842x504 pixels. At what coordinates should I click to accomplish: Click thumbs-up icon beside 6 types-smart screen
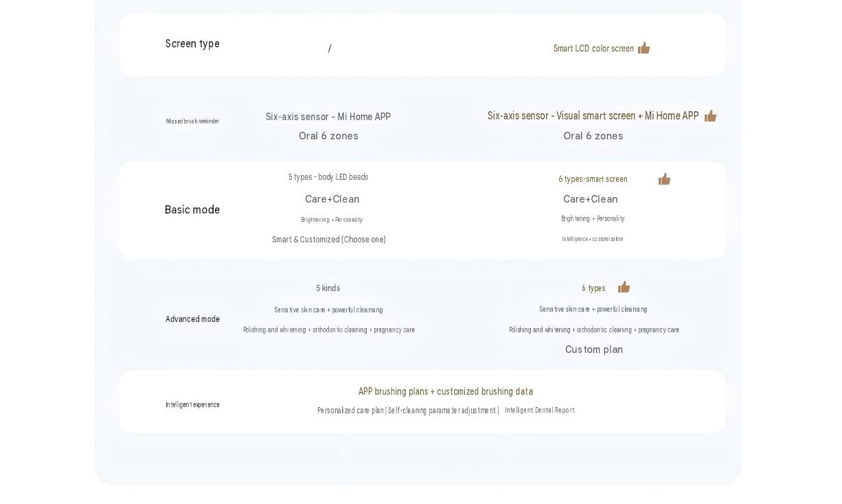(x=664, y=179)
